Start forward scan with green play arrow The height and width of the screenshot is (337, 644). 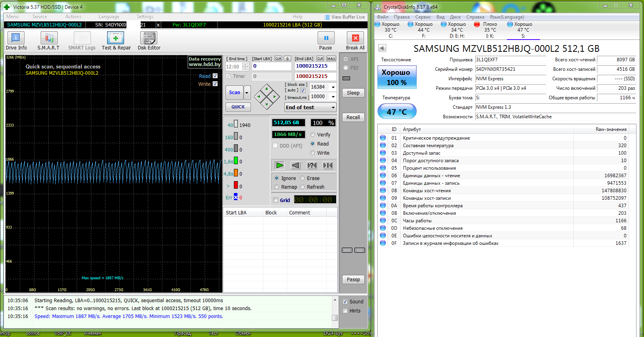point(280,165)
